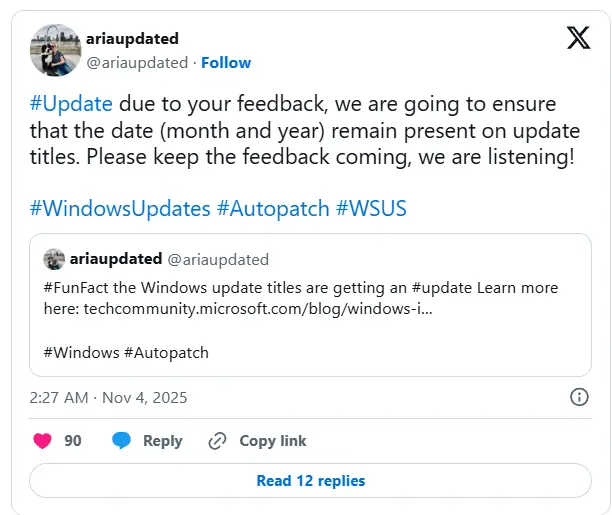Viewport: 612px width, 515px height.
Task: Click the Reply text label
Action: [162, 441]
